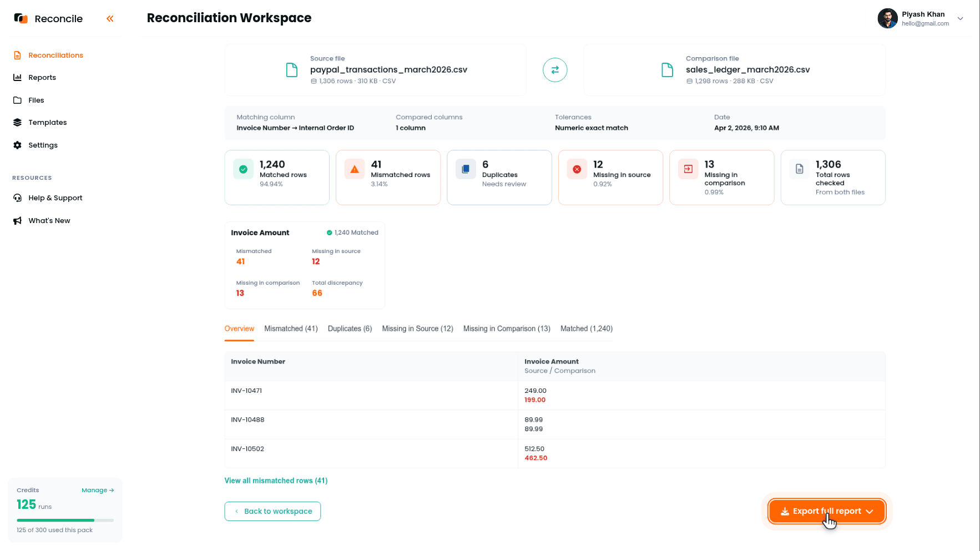Click the missing in comparison arrow icon
Screen dimensions: 980x551
tap(688, 169)
